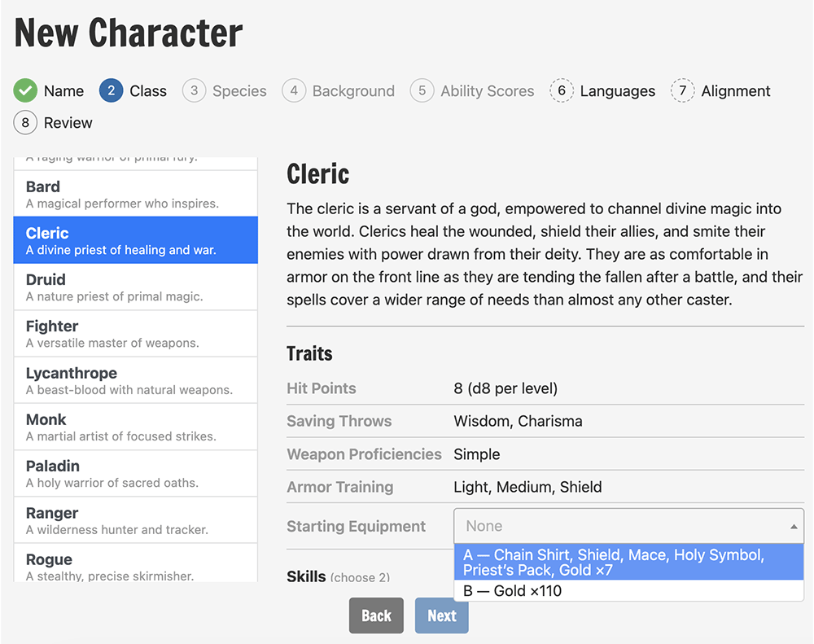
Task: Jump to step 7 Alignment circle
Action: tap(683, 91)
